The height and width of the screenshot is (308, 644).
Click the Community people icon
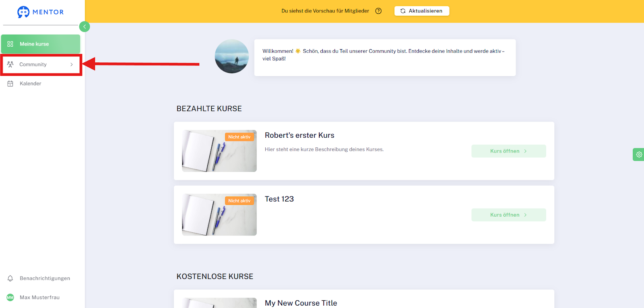10,64
